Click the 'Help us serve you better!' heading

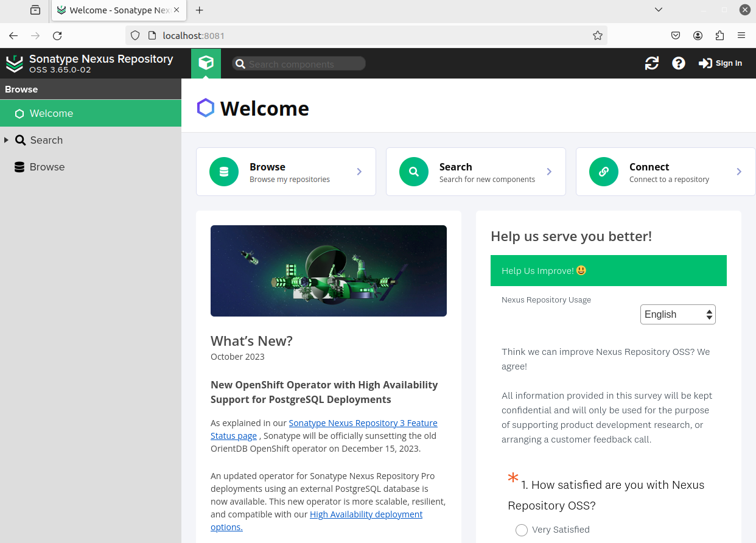pos(571,236)
